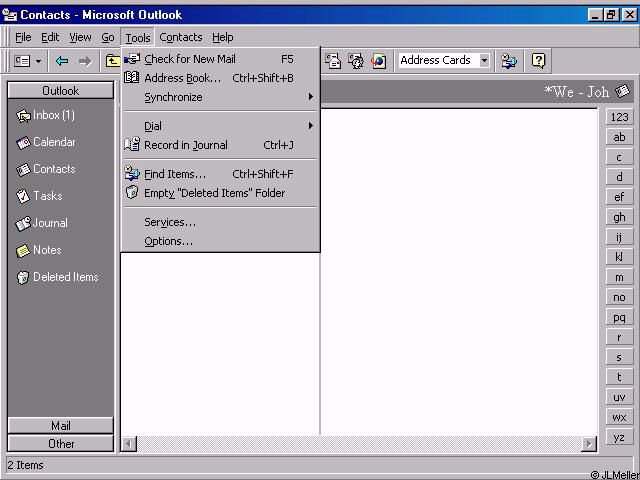
Task: Click the Find Items toolbar icon
Action: point(509,61)
